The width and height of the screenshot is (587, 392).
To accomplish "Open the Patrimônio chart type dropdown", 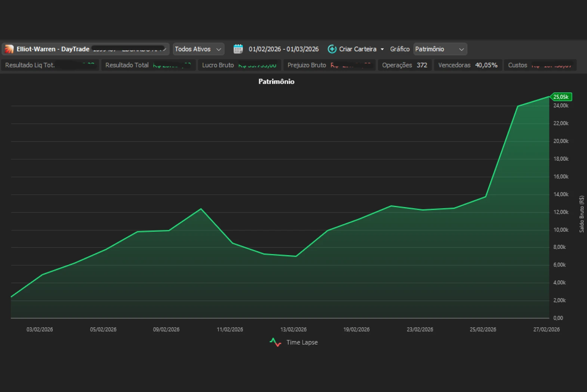I will coord(440,49).
